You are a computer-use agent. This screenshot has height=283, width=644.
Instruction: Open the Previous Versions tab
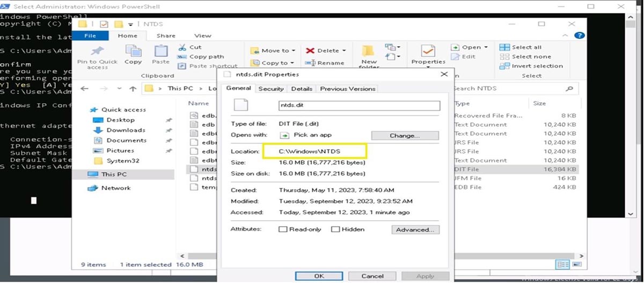(x=348, y=89)
